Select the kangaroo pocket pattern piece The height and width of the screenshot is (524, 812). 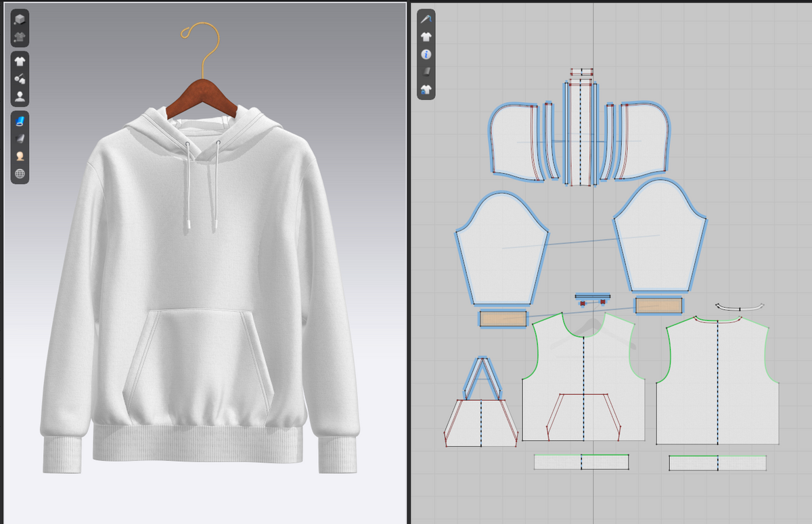[x=480, y=423]
